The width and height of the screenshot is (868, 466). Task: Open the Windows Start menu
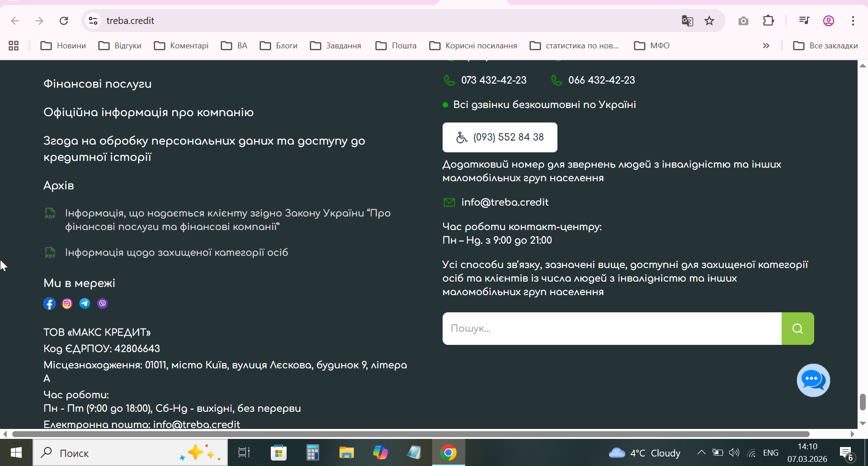16,452
